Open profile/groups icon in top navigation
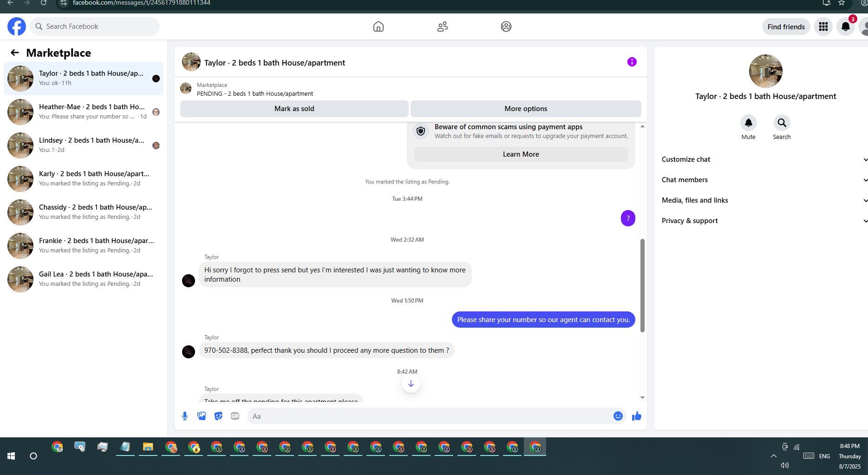Screen dimensions: 868x475 tap(506, 26)
